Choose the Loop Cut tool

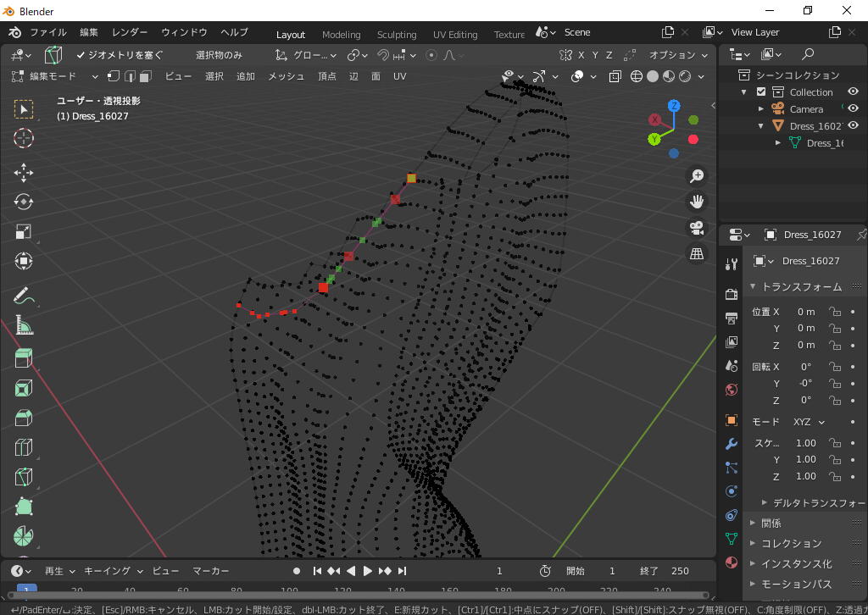(23, 447)
